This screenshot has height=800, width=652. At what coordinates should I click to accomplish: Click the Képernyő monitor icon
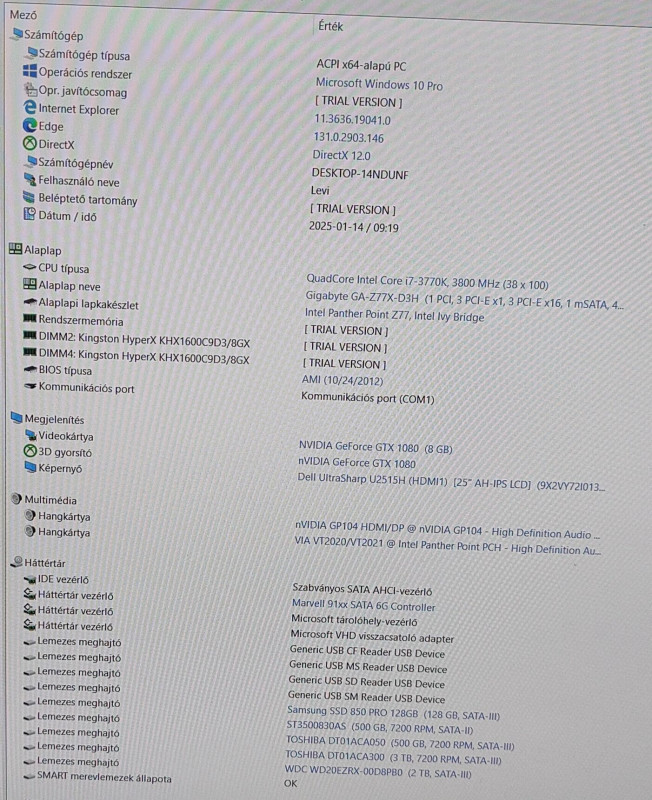click(31, 467)
